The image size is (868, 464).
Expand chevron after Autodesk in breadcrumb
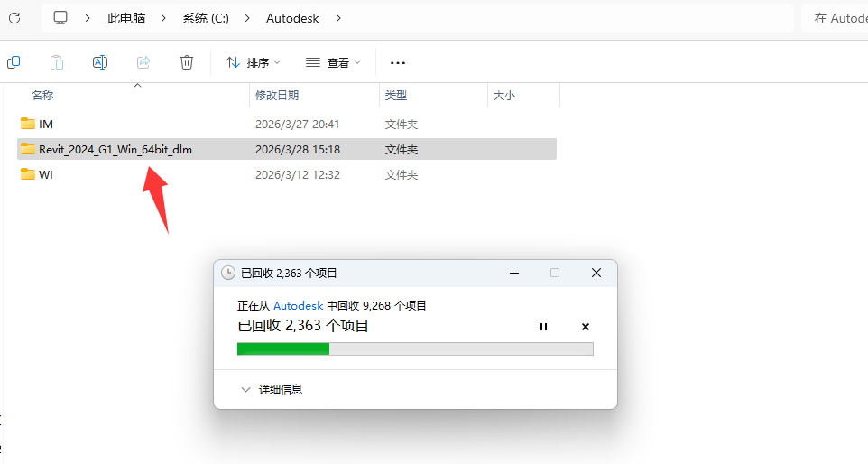tap(338, 18)
